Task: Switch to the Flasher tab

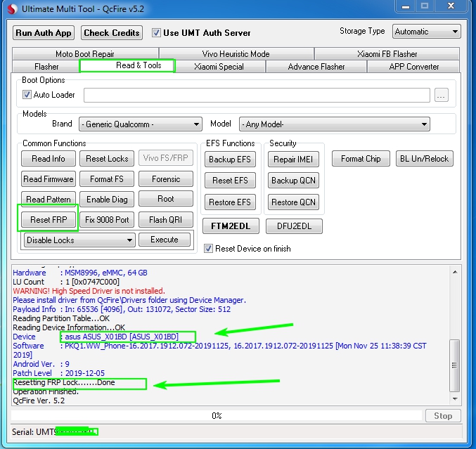Action: point(46,67)
